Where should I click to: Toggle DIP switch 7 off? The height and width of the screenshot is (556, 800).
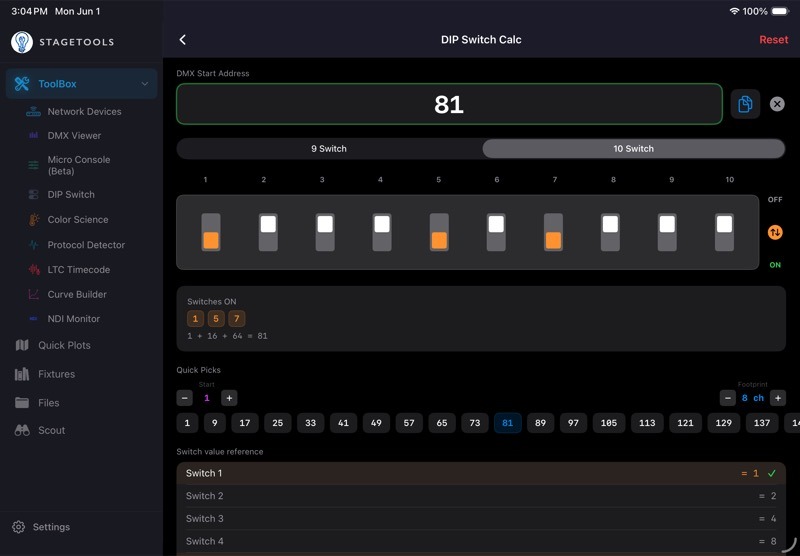point(553,232)
